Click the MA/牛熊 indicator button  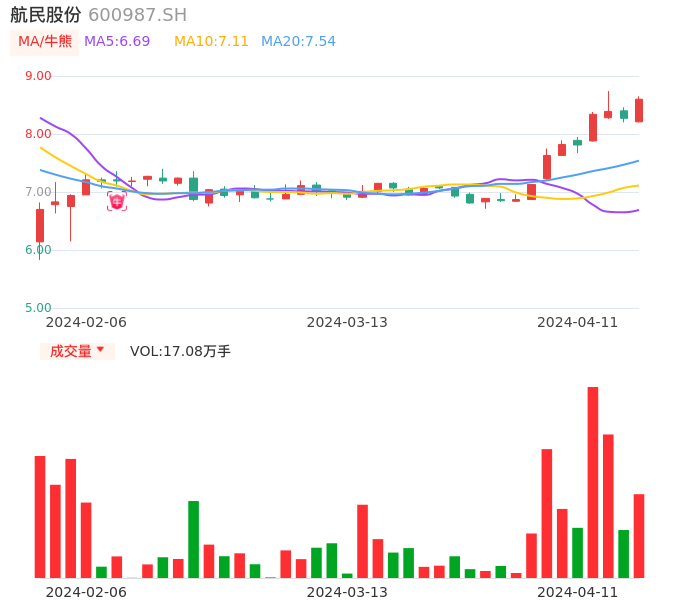click(x=45, y=42)
